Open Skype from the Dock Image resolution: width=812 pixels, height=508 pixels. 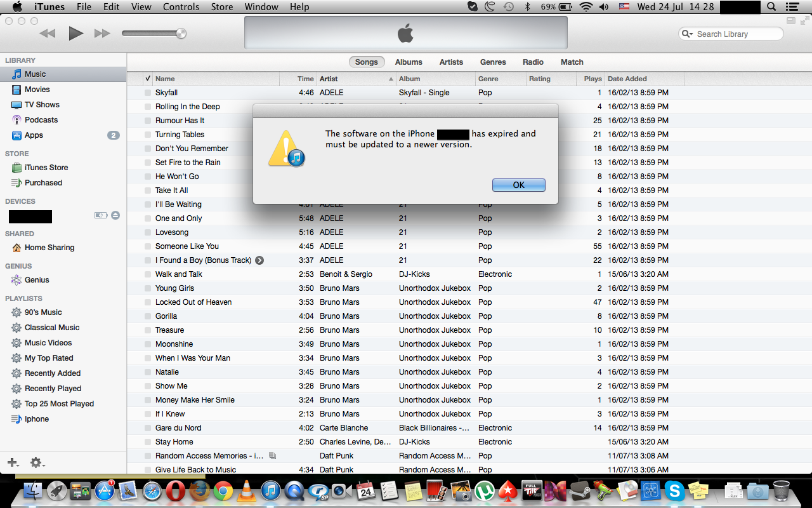click(x=675, y=490)
